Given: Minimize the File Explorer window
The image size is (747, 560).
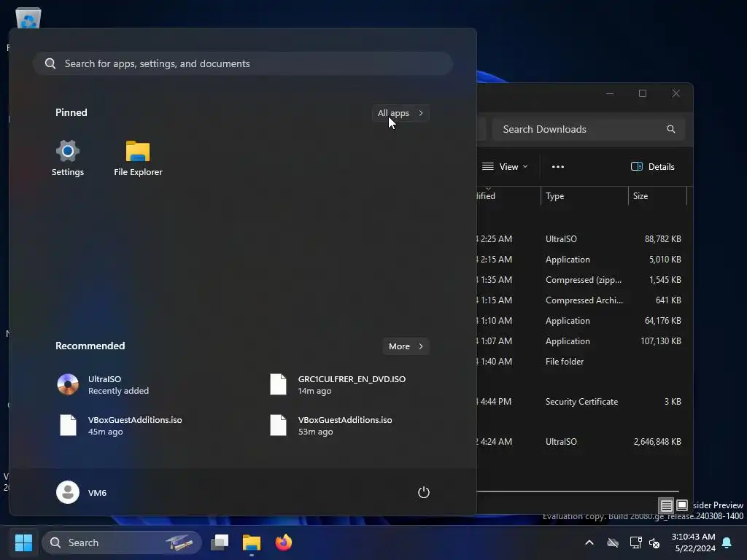Looking at the screenshot, I should (610, 93).
